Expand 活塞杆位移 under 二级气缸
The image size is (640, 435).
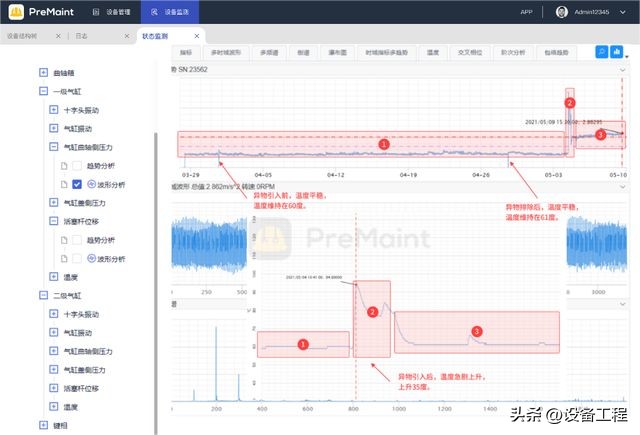point(53,388)
